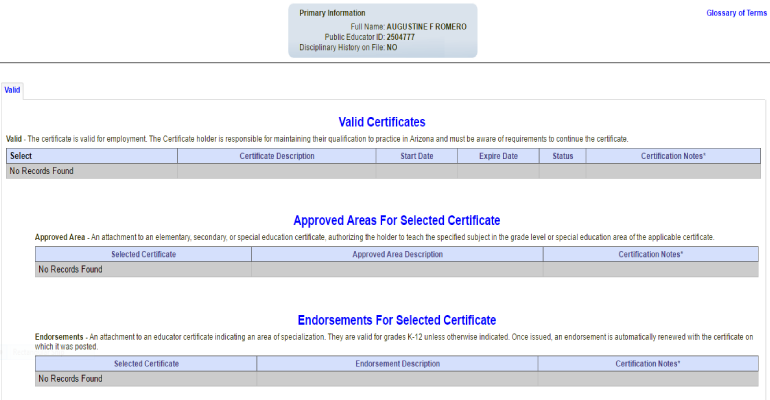Viewport: 770px width, 400px height.
Task: Click Selected Certificate header in Endorsements table
Action: click(146, 363)
